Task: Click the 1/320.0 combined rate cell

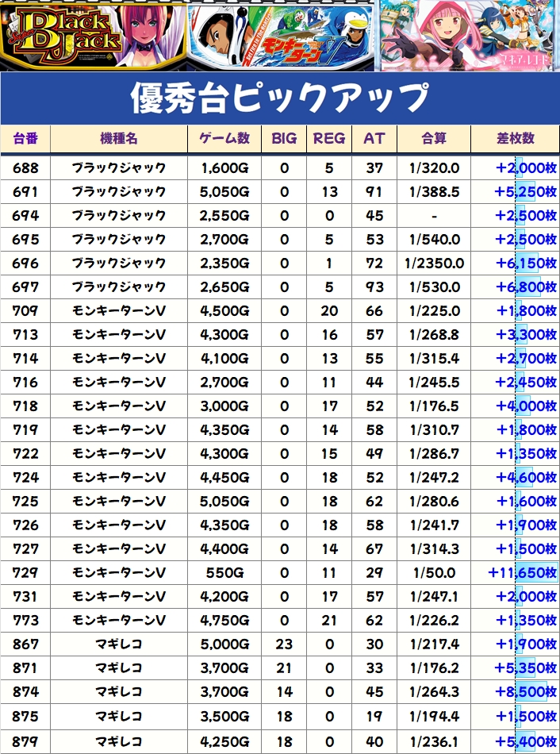Action: pos(434,167)
